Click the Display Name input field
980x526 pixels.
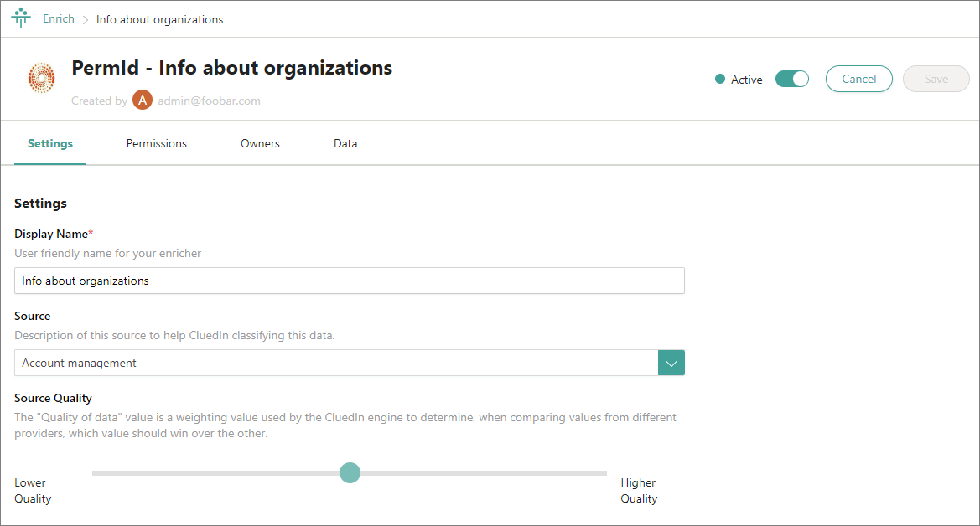point(349,281)
